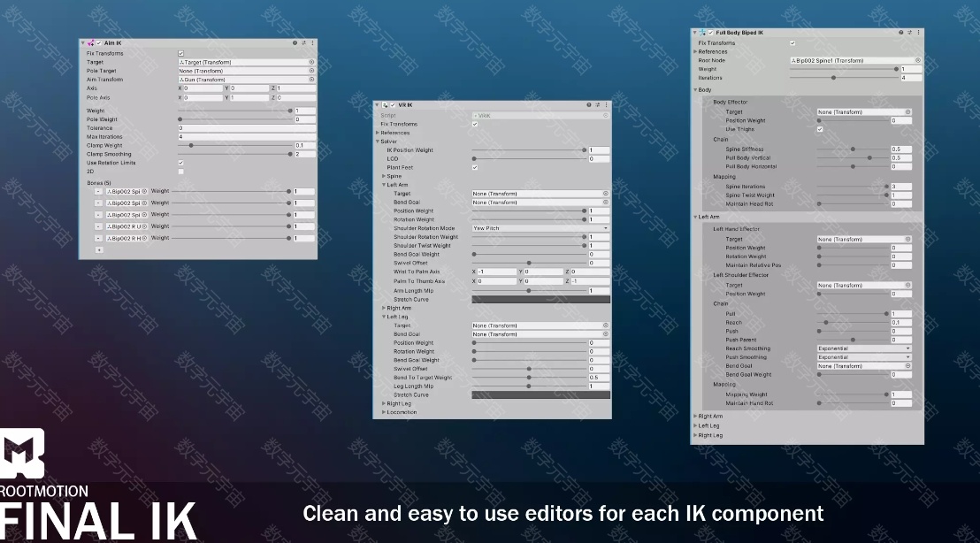Open Full Body Biped IK preset icon
This screenshot has height=543, width=980.
(909, 33)
